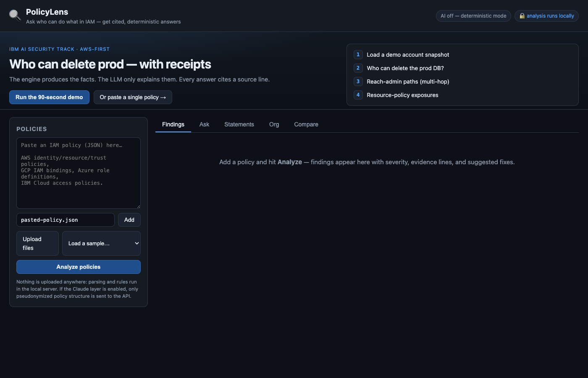Select step 3 number badge
This screenshot has width=588, height=378.
pyautogui.click(x=358, y=81)
